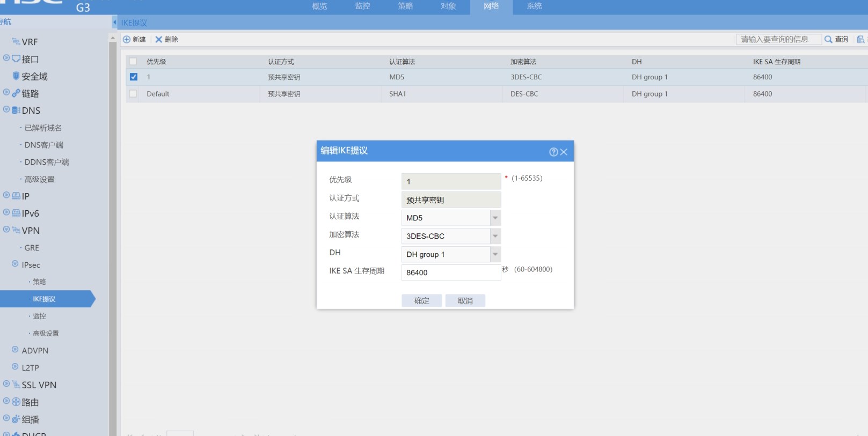This screenshot has height=436, width=868.
Task: Close the 编辑IKE提议 dialog with the X
Action: [564, 152]
